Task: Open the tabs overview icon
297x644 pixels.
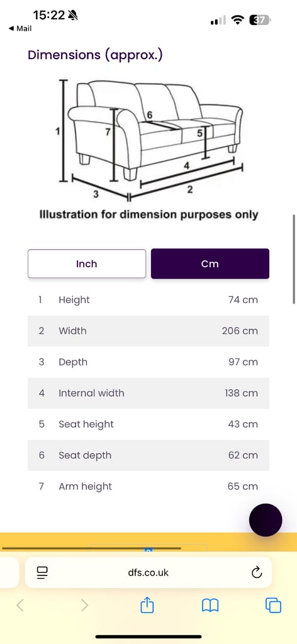Action: [x=273, y=606]
